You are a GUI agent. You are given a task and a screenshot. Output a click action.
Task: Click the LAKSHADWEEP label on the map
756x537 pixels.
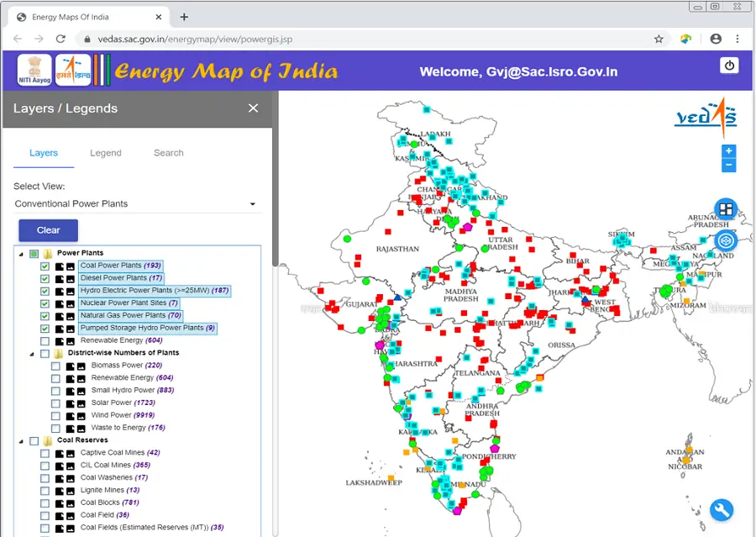[x=374, y=482]
